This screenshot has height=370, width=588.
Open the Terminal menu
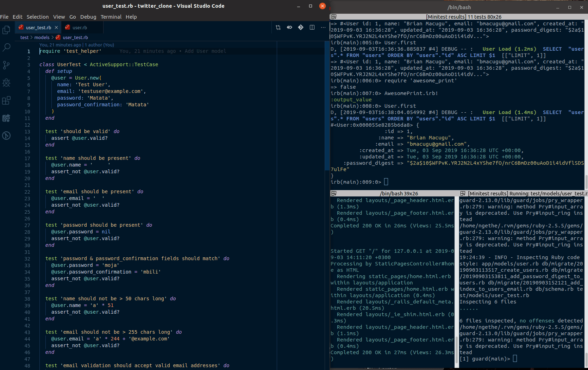pos(111,17)
